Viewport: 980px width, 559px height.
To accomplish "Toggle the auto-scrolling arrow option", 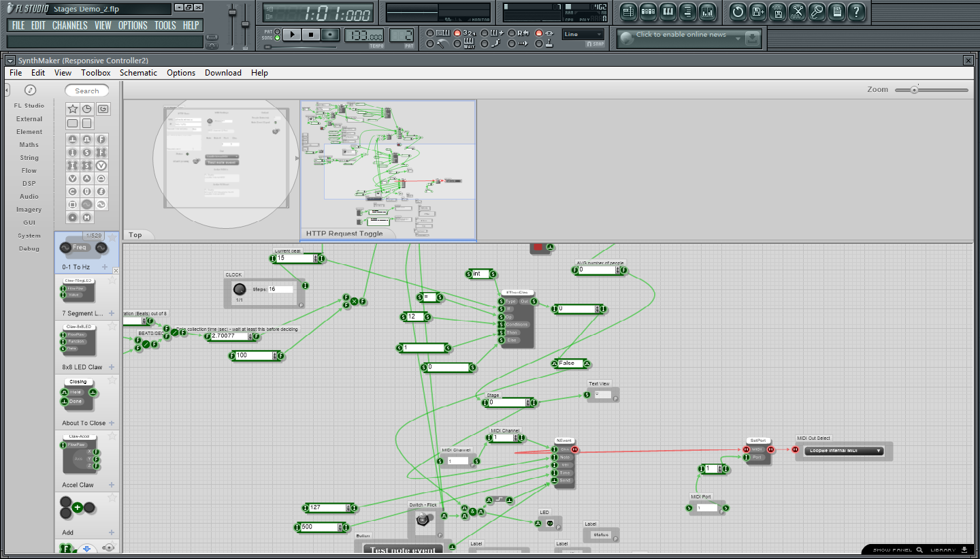I will point(512,44).
